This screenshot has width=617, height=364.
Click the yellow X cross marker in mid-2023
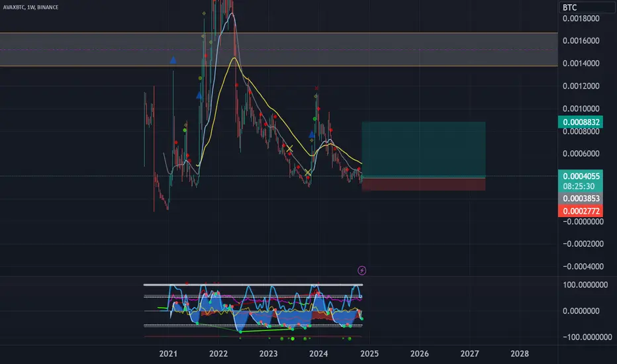tap(289, 149)
